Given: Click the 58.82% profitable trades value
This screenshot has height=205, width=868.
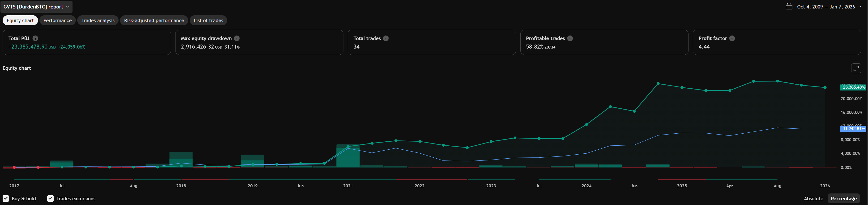Looking at the screenshot, I should click(x=535, y=47).
